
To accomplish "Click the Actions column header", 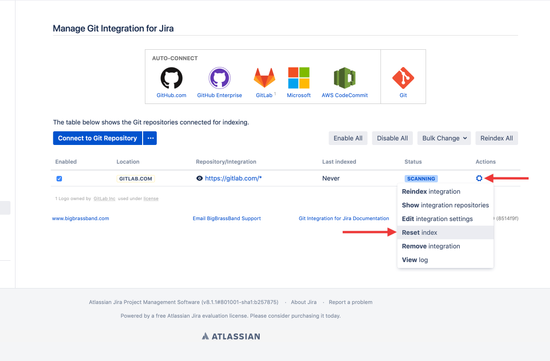I will [485, 162].
